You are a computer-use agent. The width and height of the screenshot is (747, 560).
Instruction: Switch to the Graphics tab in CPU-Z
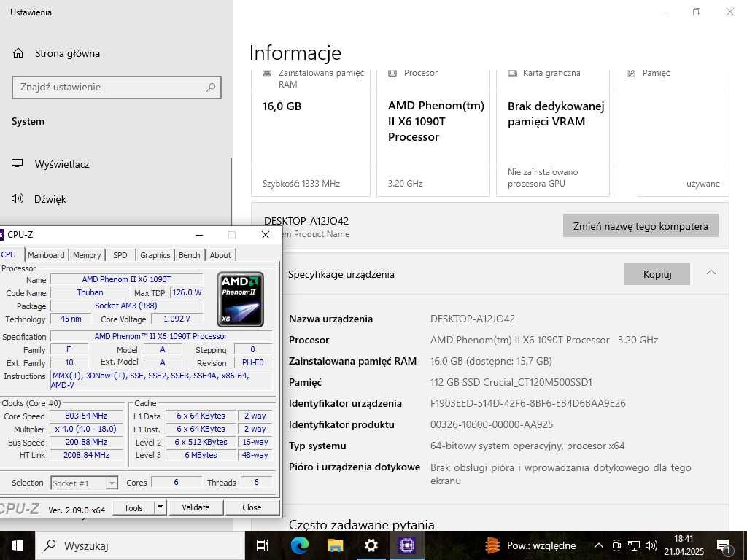pyautogui.click(x=155, y=255)
